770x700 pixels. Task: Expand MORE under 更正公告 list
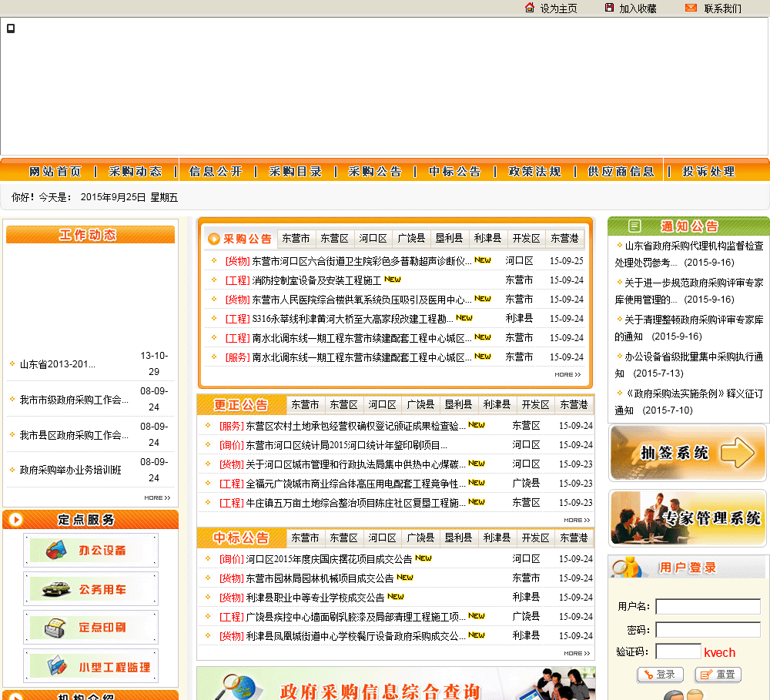click(x=577, y=521)
